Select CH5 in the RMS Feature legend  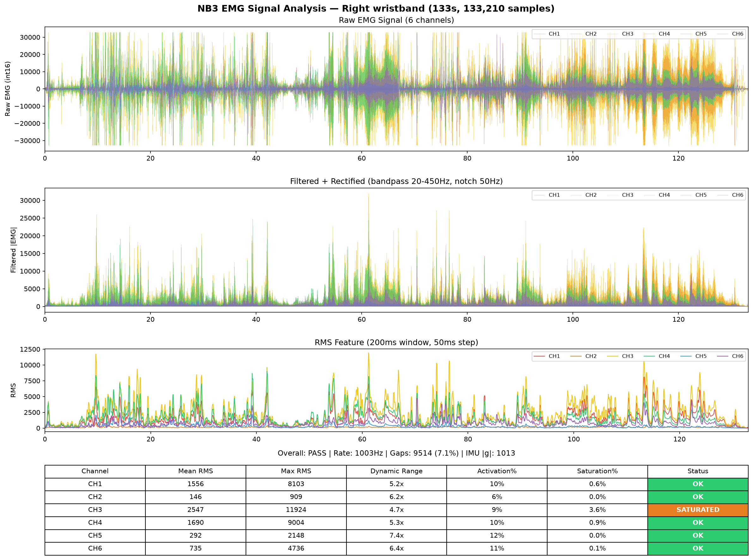pyautogui.click(x=693, y=356)
